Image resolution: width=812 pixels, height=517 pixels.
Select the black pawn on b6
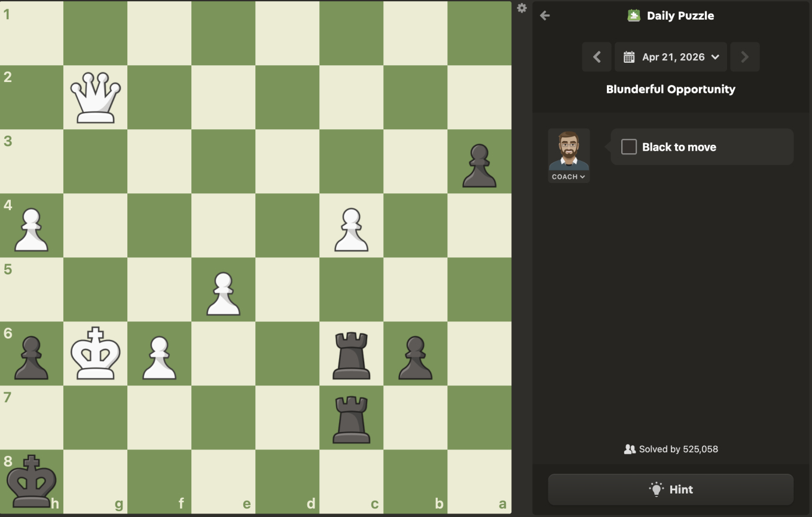point(416,358)
